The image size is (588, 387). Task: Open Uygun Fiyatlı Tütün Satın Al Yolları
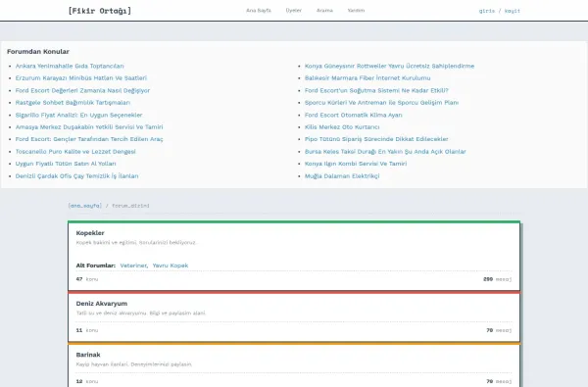(66, 164)
